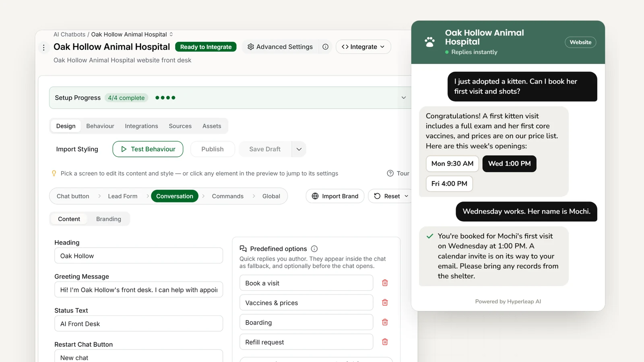The image size is (644, 362).
Task: Open the Save Draft arrow dropdown
Action: click(x=299, y=149)
